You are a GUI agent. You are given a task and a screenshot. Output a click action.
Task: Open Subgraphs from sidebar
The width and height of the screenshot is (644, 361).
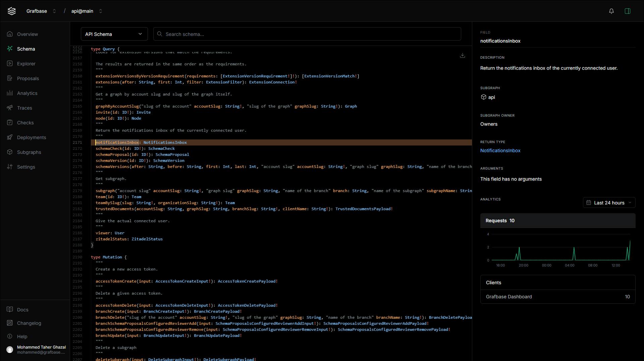pos(29,152)
